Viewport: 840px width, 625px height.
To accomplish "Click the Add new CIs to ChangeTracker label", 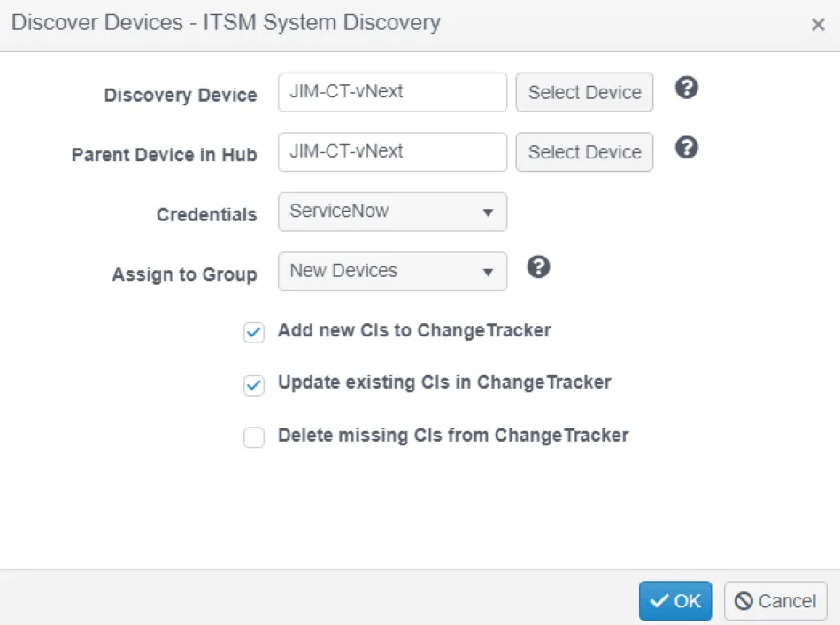I will tap(414, 330).
